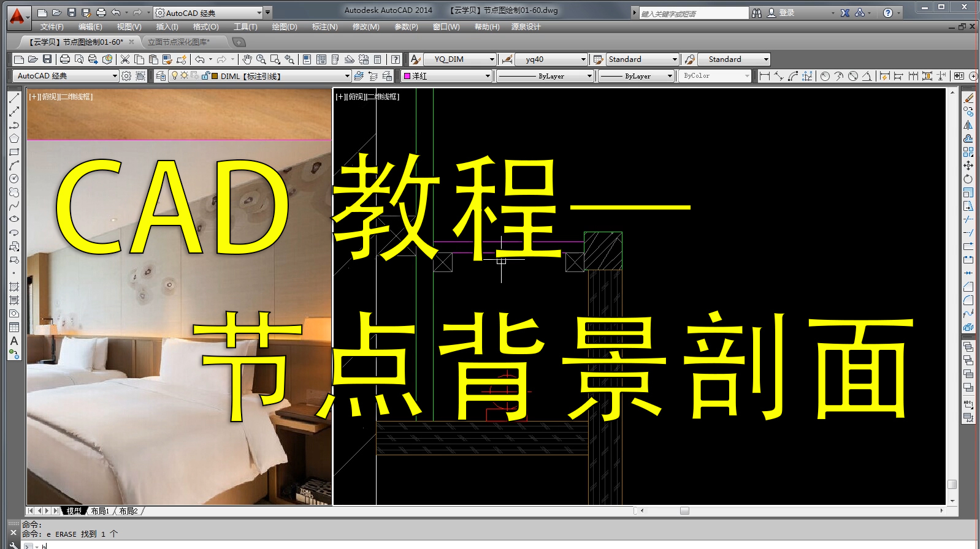The height and width of the screenshot is (549, 980).
Task: Toggle the right viewport [+] controls label
Action: pos(340,97)
